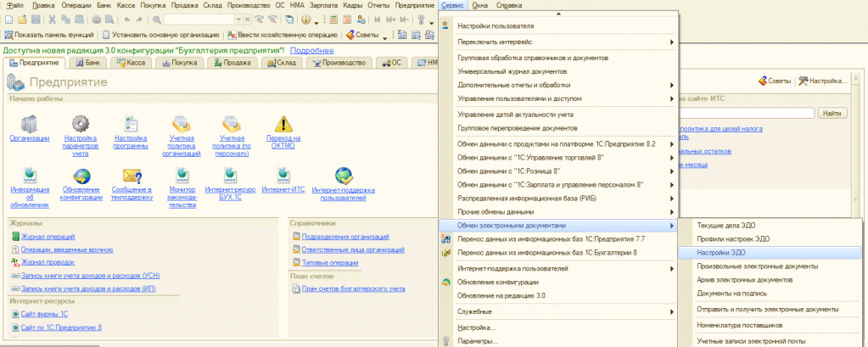Open the Настройка программы checklist icon
Screen dimensions: 868x347
tap(132, 123)
